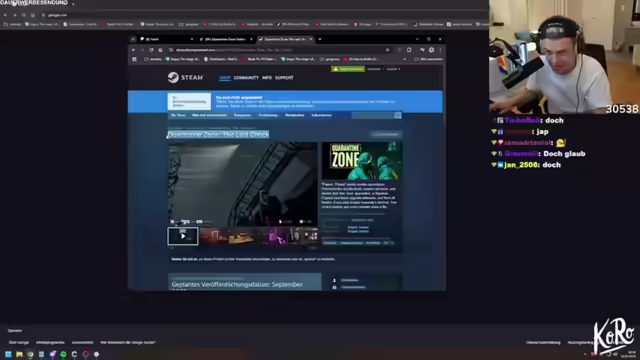Click the Quarantine Zone capsule image
Image resolution: width=640 pixels, height=360 pixels.
(362, 161)
